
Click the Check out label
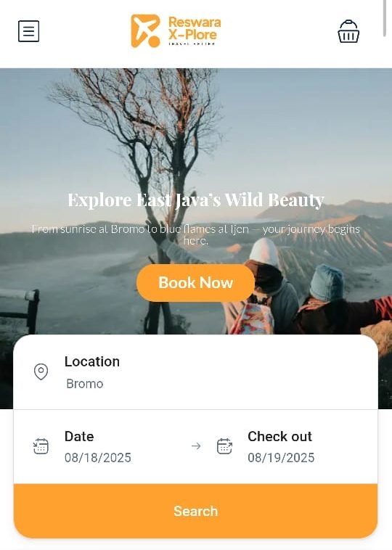[279, 436]
